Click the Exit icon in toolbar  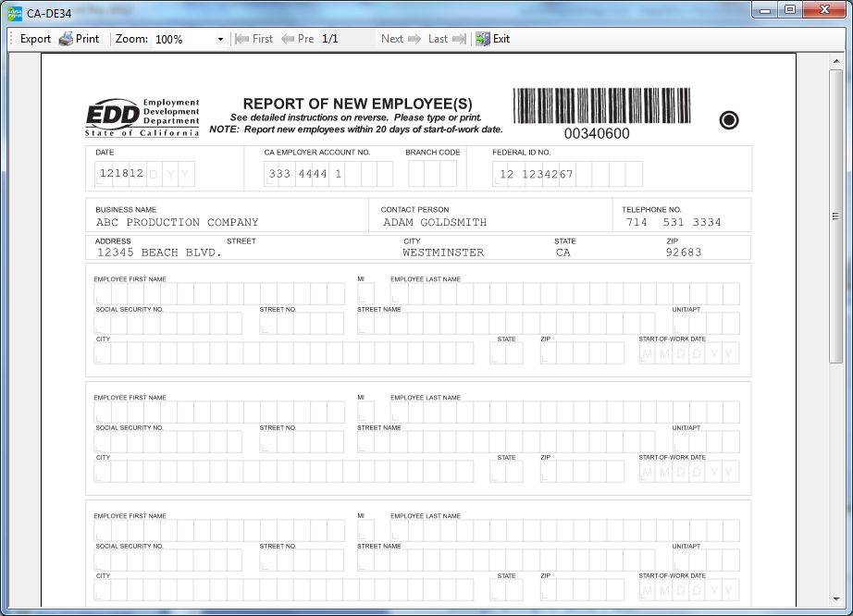tap(483, 39)
